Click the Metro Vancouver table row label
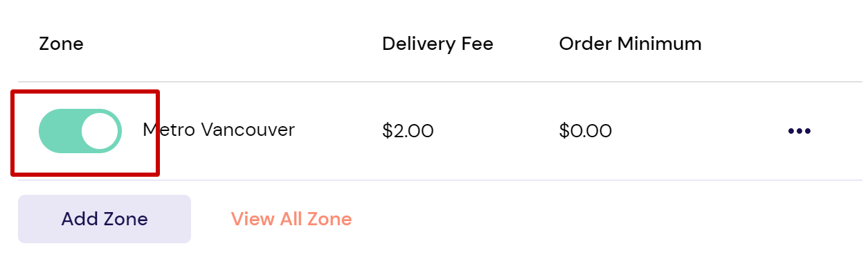This screenshot has height=262, width=868. [x=219, y=130]
